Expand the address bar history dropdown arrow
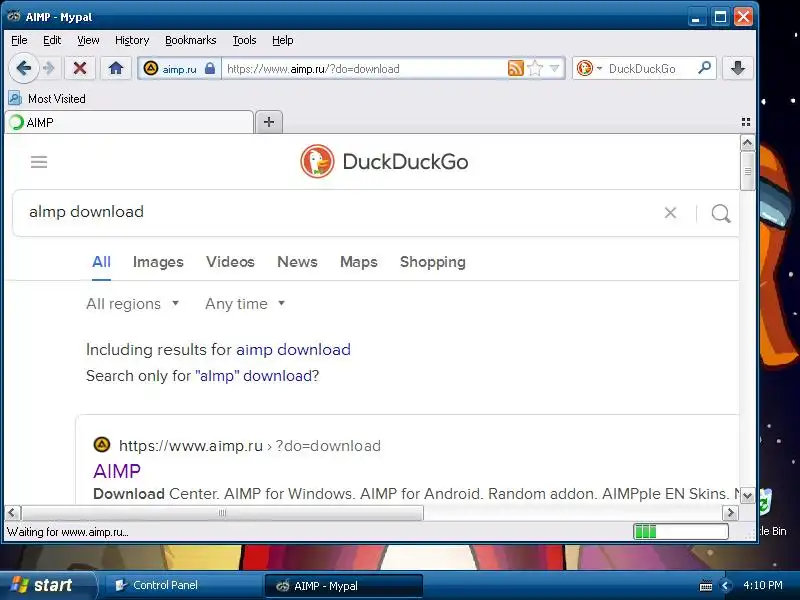 555,68
